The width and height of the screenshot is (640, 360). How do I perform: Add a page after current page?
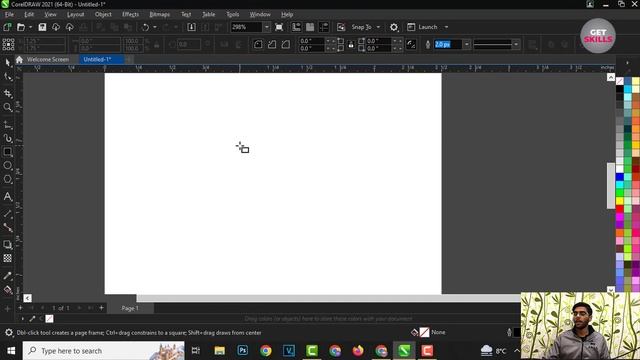pos(101,308)
